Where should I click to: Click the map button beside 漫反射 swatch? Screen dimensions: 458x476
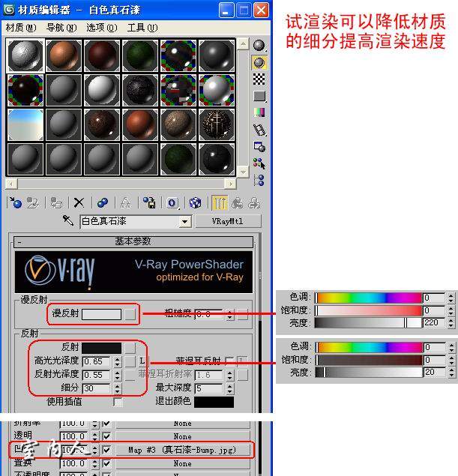coord(130,314)
